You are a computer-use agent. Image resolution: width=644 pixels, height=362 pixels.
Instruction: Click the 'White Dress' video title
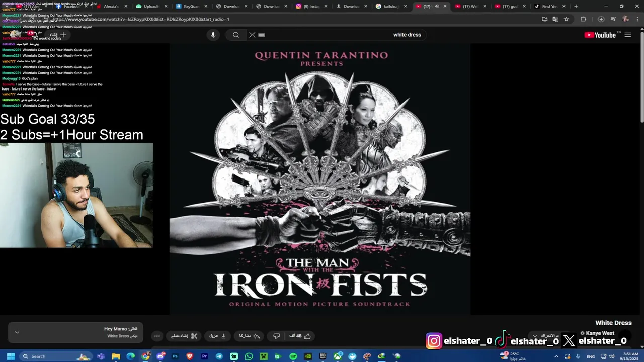point(613,323)
